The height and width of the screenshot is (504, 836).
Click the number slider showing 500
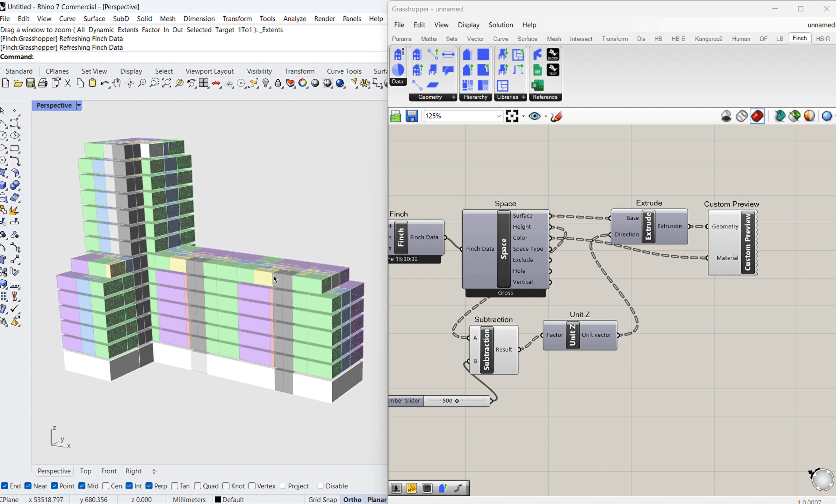(456, 401)
